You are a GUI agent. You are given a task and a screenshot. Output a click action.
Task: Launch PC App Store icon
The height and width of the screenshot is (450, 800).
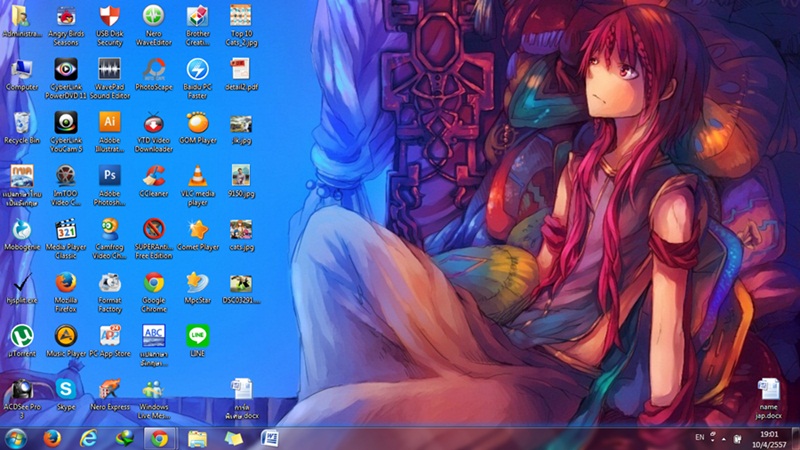coord(110,341)
